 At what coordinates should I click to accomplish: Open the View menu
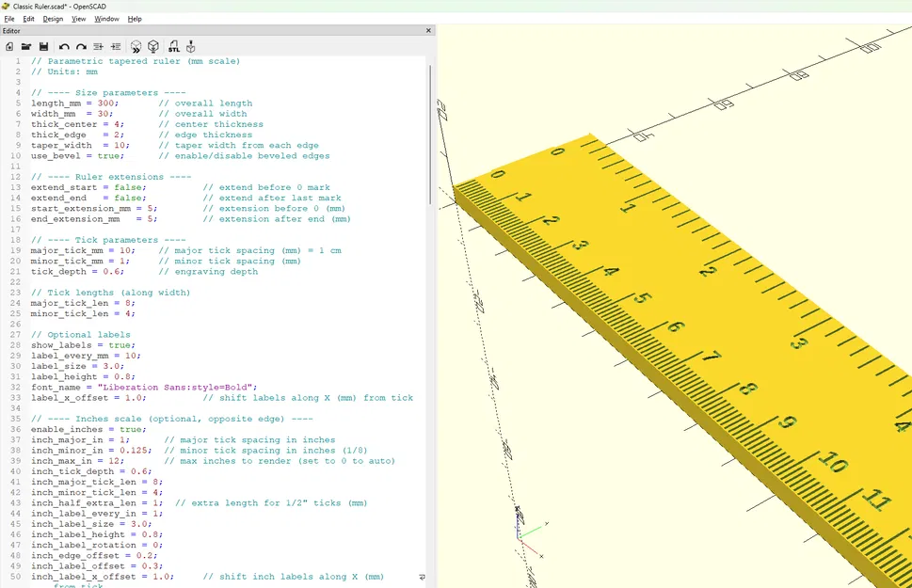point(78,19)
